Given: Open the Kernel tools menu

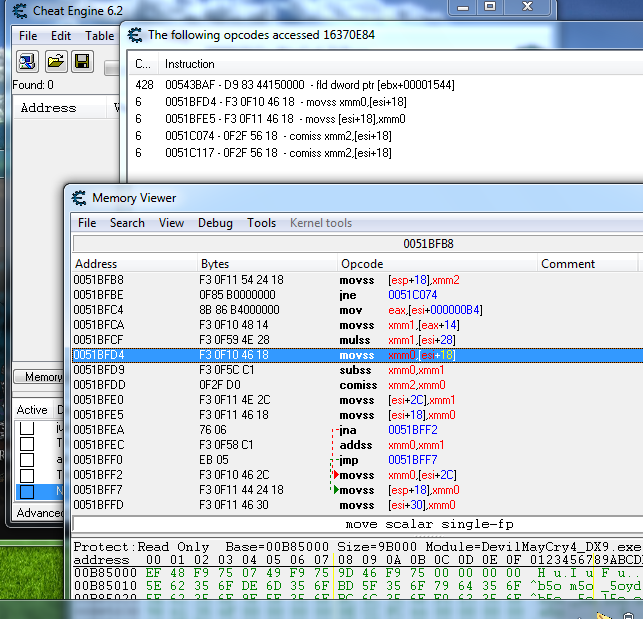Looking at the screenshot, I should click(x=320, y=223).
